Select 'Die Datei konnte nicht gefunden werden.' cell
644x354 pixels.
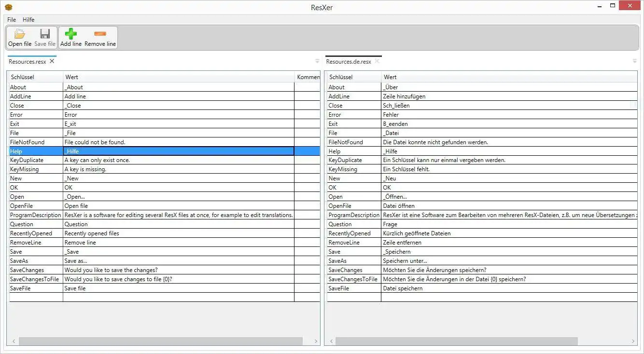pyautogui.click(x=509, y=142)
